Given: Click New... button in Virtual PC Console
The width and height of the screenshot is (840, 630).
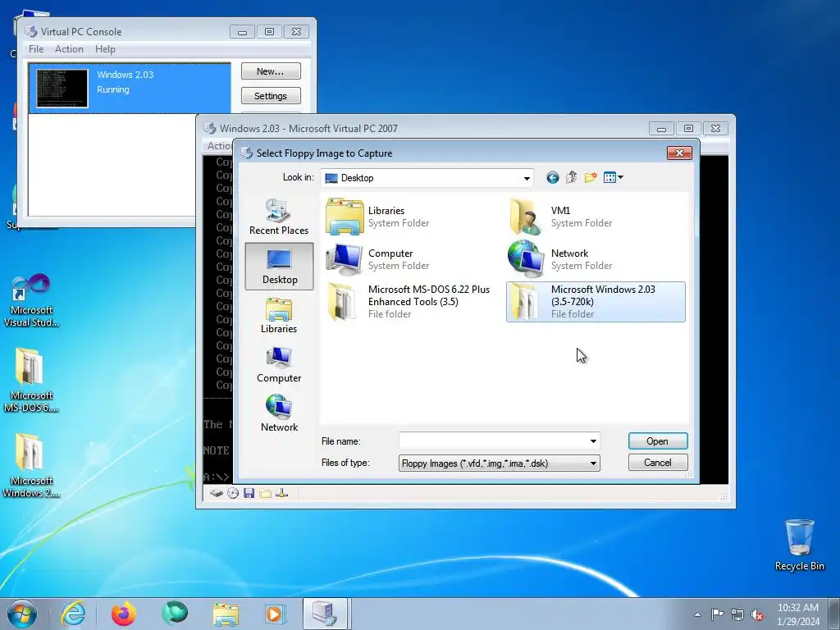Looking at the screenshot, I should (x=271, y=71).
